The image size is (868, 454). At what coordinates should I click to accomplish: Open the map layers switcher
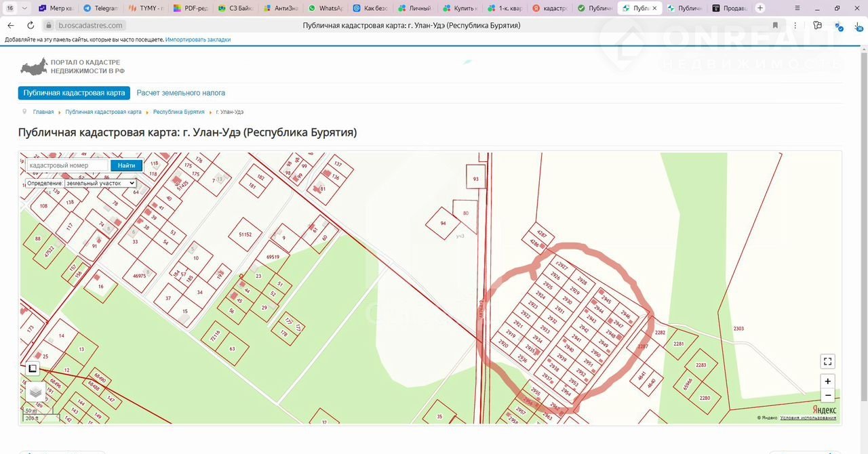click(x=36, y=392)
